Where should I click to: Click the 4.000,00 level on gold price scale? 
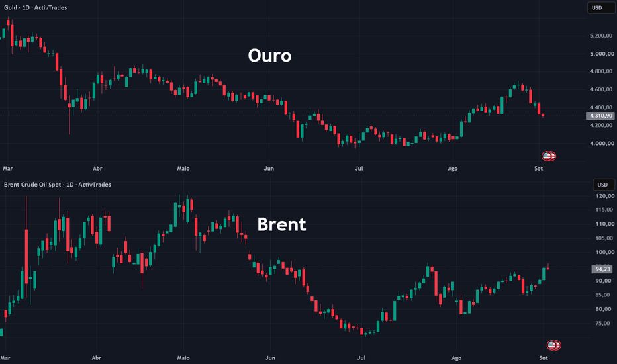click(x=602, y=144)
